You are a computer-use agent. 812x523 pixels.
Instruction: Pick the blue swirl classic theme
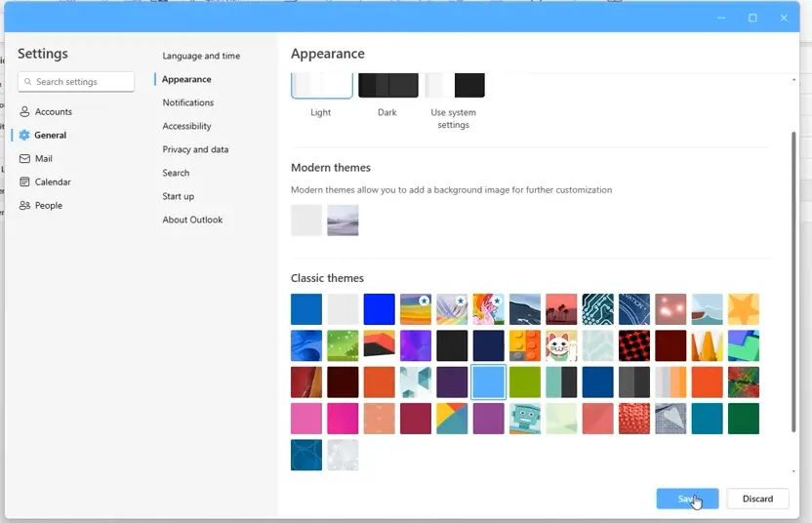point(306,345)
